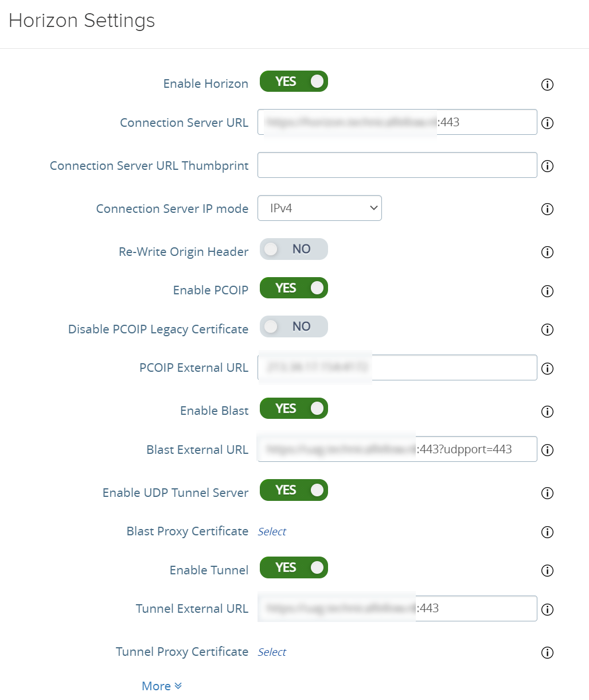Viewport: 589px width, 700px height.
Task: Disable the Enable PCOIP switch
Action: pos(294,288)
